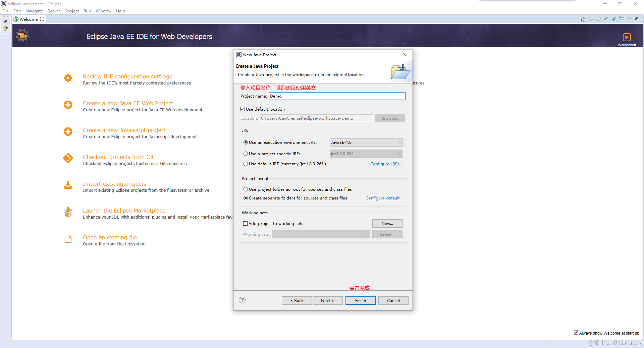Click the Project name input field
The width and height of the screenshot is (644, 348).
click(337, 96)
